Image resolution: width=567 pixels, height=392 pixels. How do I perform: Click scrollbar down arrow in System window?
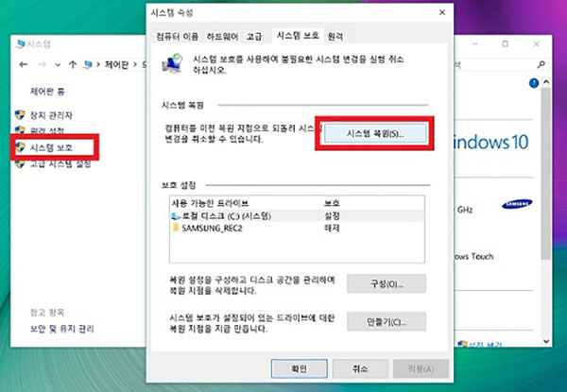(x=546, y=341)
